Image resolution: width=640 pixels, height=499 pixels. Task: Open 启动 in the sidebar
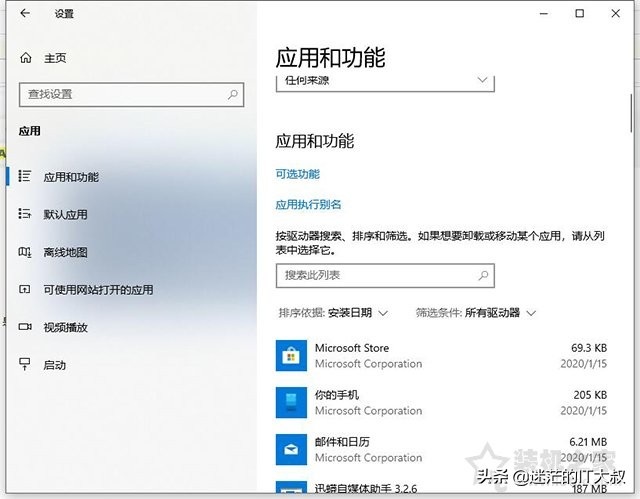(55, 365)
